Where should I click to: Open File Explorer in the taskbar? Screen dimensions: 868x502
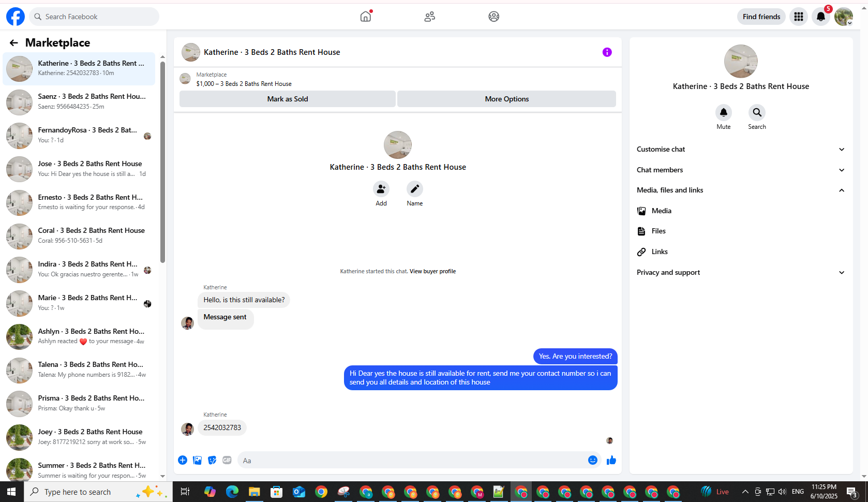(x=254, y=492)
